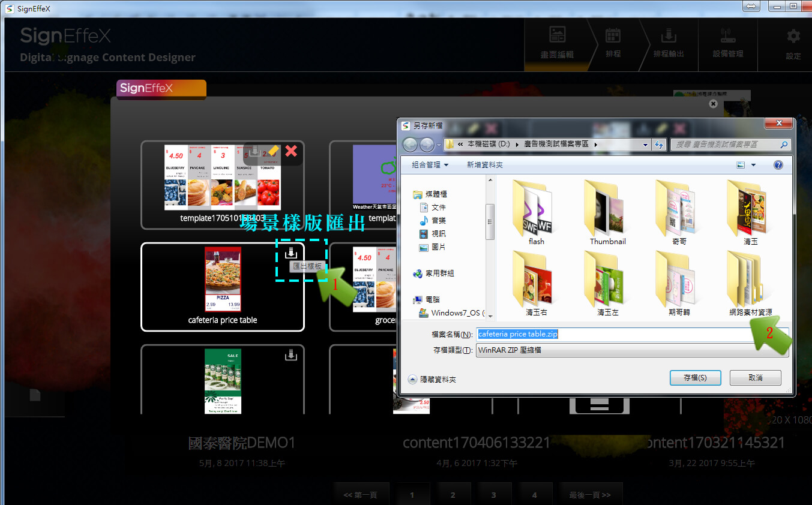This screenshot has width=812, height=505.
Task: Expand view options dropdown arrow
Action: (x=753, y=165)
